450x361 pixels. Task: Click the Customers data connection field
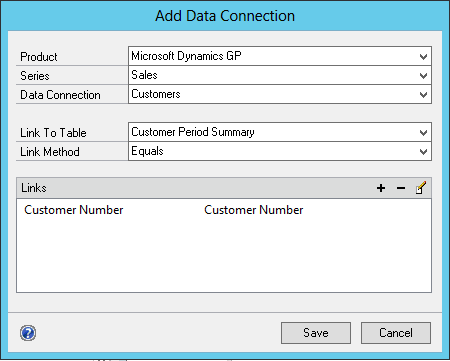280,94
